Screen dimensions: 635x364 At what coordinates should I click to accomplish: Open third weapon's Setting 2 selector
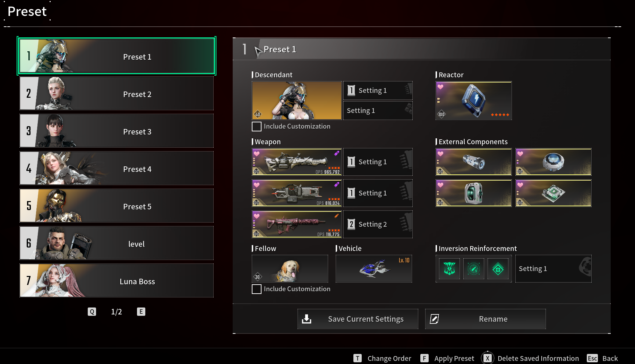378,224
